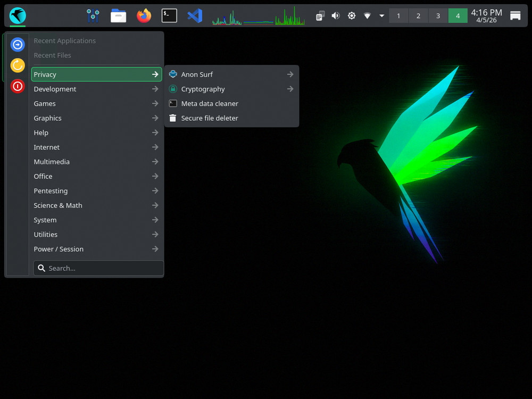Launch Visual Studio Code from the panel
This screenshot has width=532, height=399.
(195, 15)
